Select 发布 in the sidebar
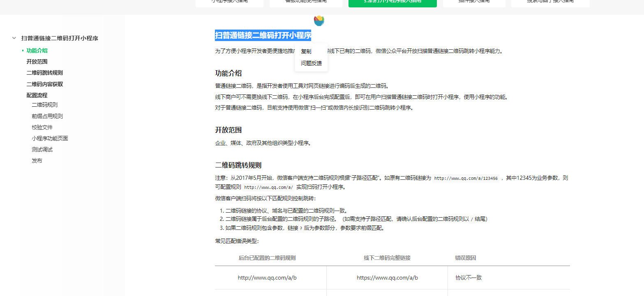644x296 pixels. [37, 161]
